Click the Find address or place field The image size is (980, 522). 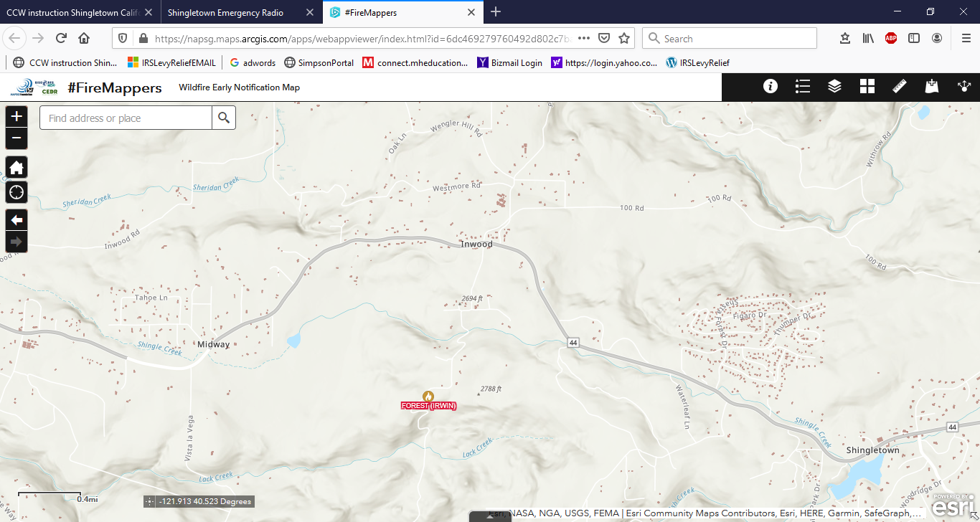(x=126, y=118)
